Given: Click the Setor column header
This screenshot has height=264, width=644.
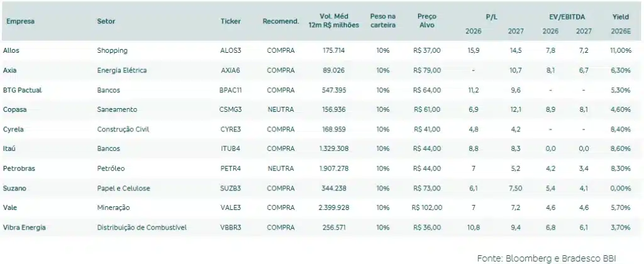Looking at the screenshot, I should point(106,21).
